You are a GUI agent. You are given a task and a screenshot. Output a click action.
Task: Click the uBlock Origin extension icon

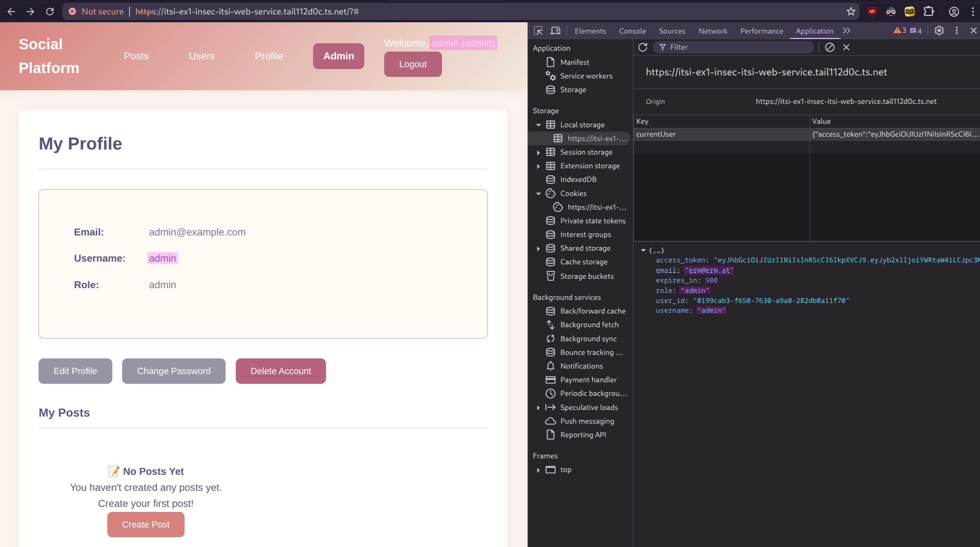coord(872,12)
